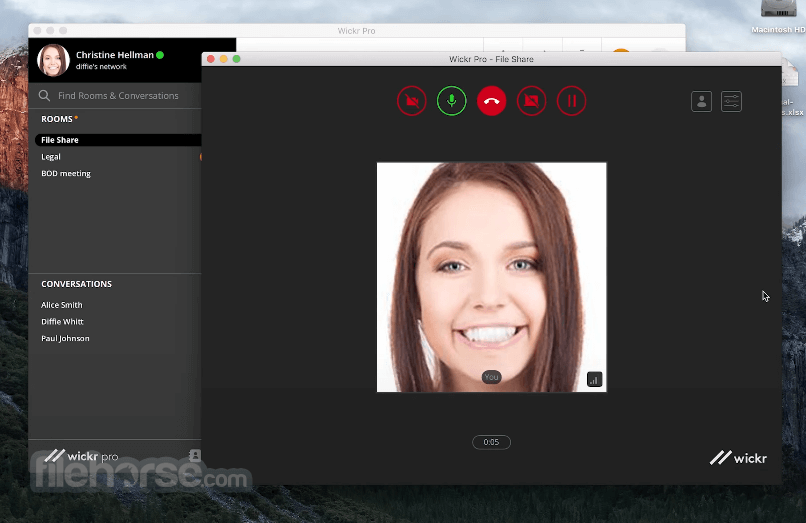Click the CONVERSATIONS section header
Screen dimensions: 806x523
(x=77, y=284)
